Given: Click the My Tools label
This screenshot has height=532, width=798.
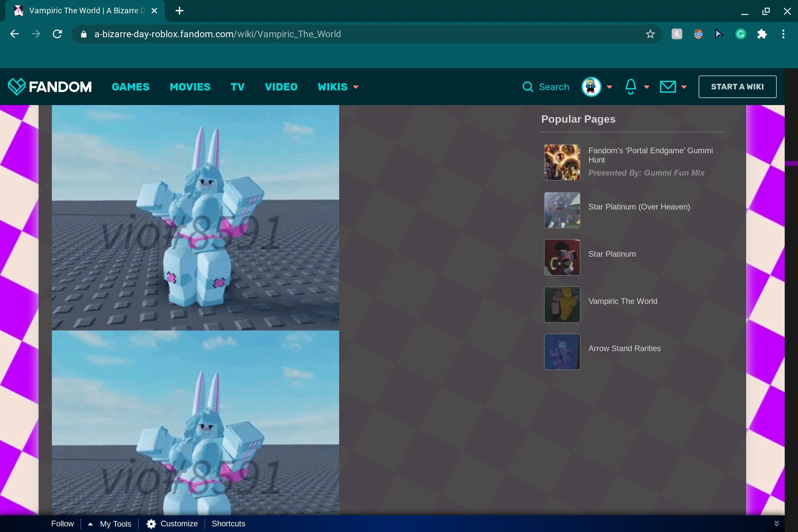Looking at the screenshot, I should pyautogui.click(x=115, y=524).
